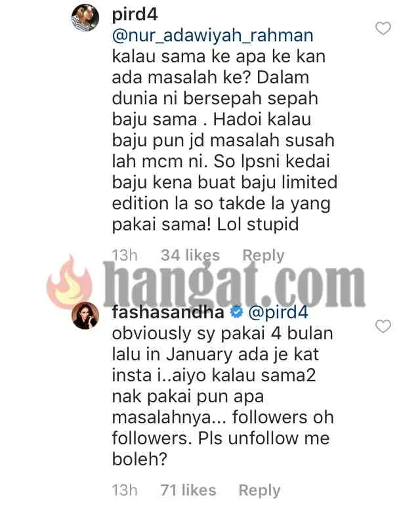Select fashasandha's text 'Pls unfollow me boleh?'

click(220, 448)
